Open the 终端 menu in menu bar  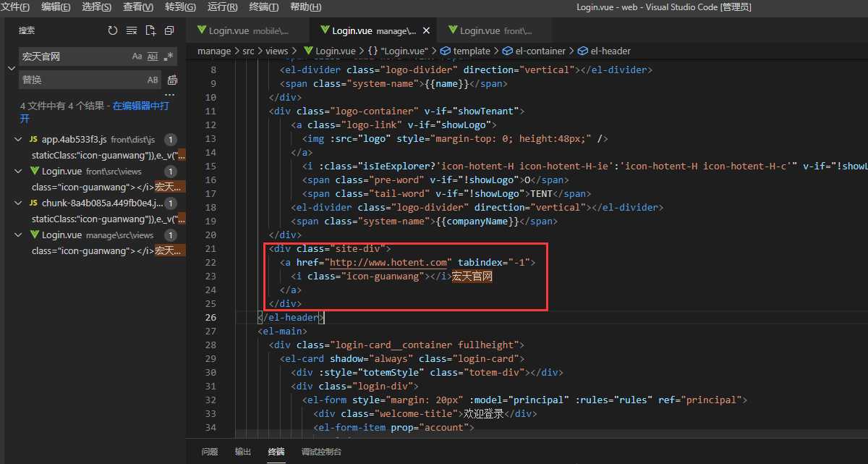(263, 7)
